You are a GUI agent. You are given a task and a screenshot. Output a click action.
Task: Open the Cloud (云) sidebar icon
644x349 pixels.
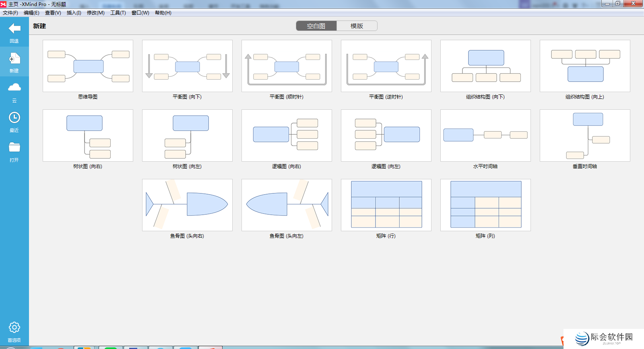click(x=14, y=88)
